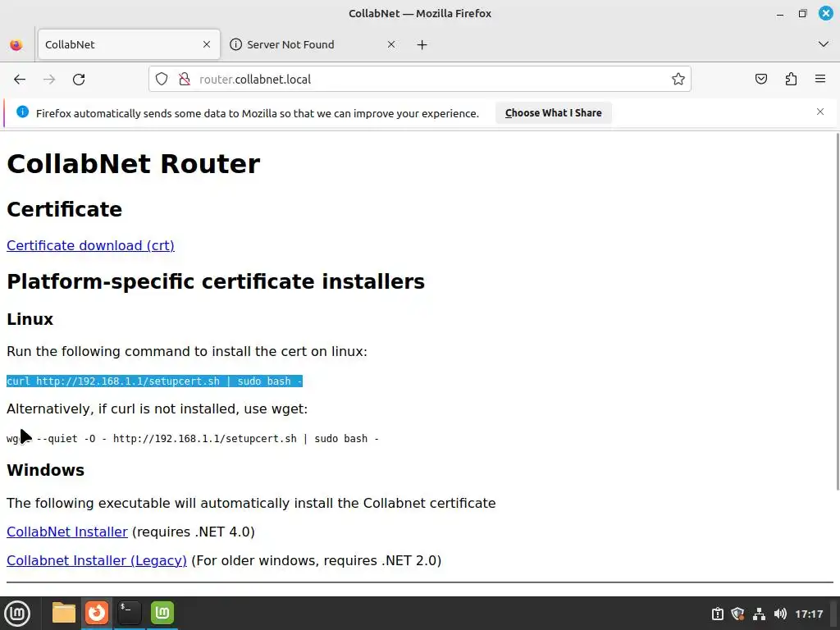This screenshot has width=840, height=630.
Task: Click the info icon in notification bar
Action: click(x=22, y=112)
